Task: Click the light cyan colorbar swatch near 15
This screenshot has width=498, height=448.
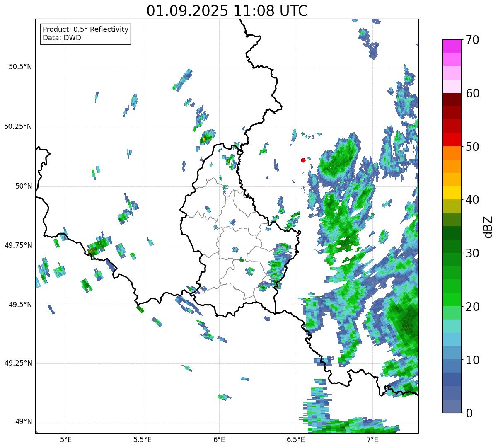Action: coord(452,326)
